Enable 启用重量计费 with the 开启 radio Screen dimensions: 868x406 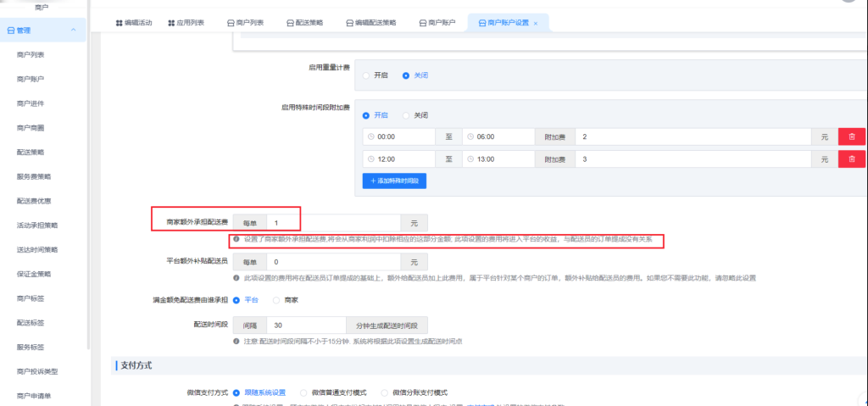(366, 75)
